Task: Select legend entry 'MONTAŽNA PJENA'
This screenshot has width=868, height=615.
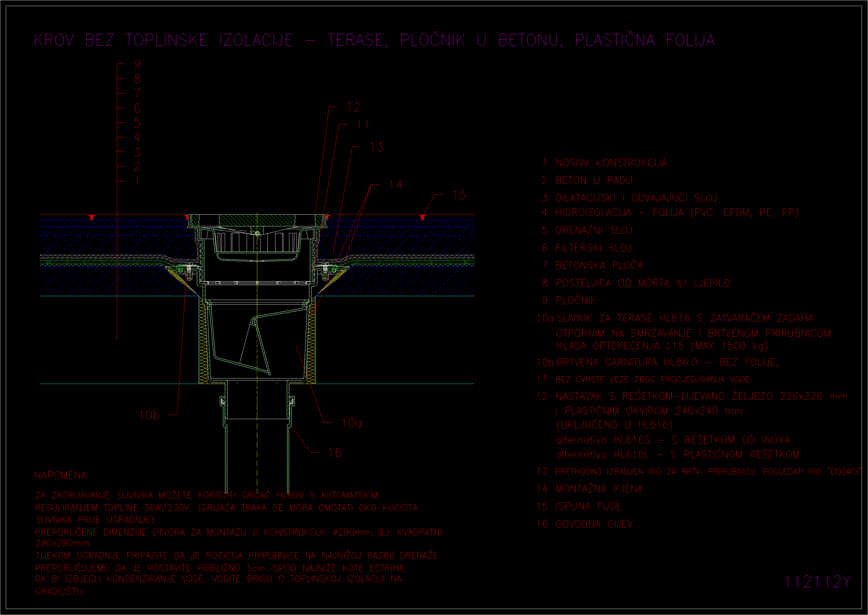Action: coord(599,488)
